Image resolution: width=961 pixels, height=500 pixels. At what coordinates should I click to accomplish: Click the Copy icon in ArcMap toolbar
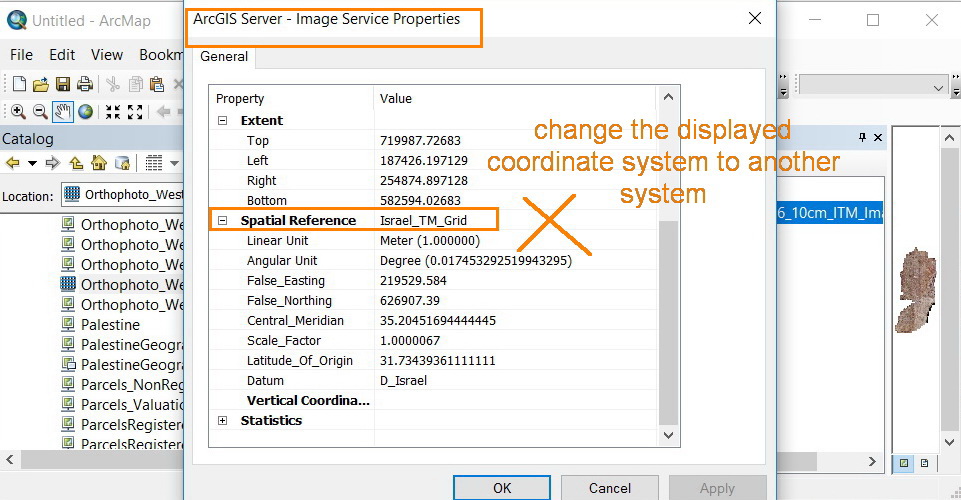[135, 84]
